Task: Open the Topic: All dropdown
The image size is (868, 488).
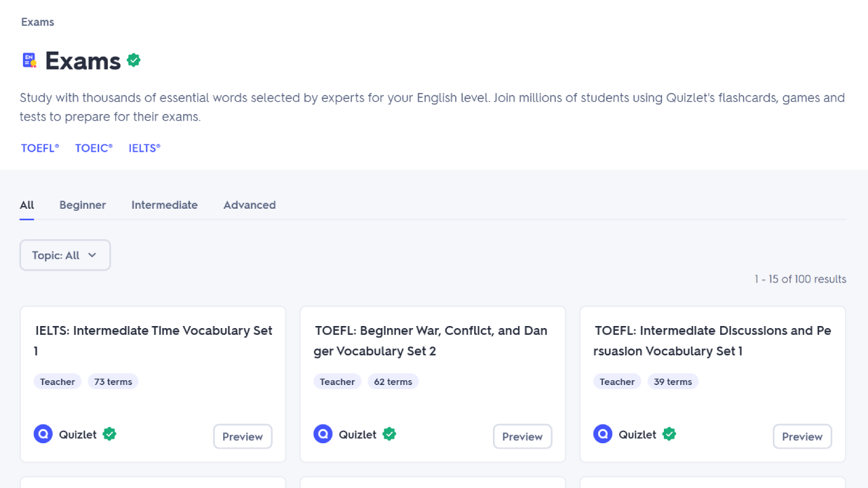Action: pyautogui.click(x=65, y=255)
